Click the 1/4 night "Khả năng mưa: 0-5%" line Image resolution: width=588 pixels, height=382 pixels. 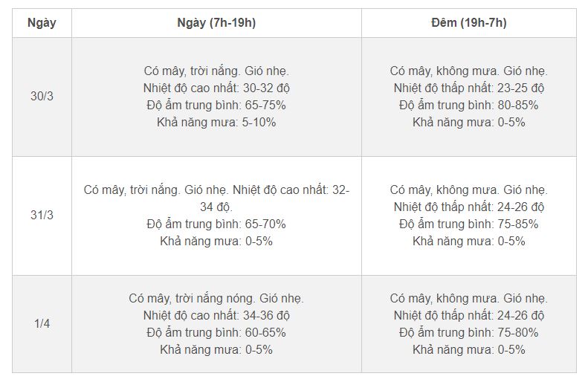[x=468, y=349]
